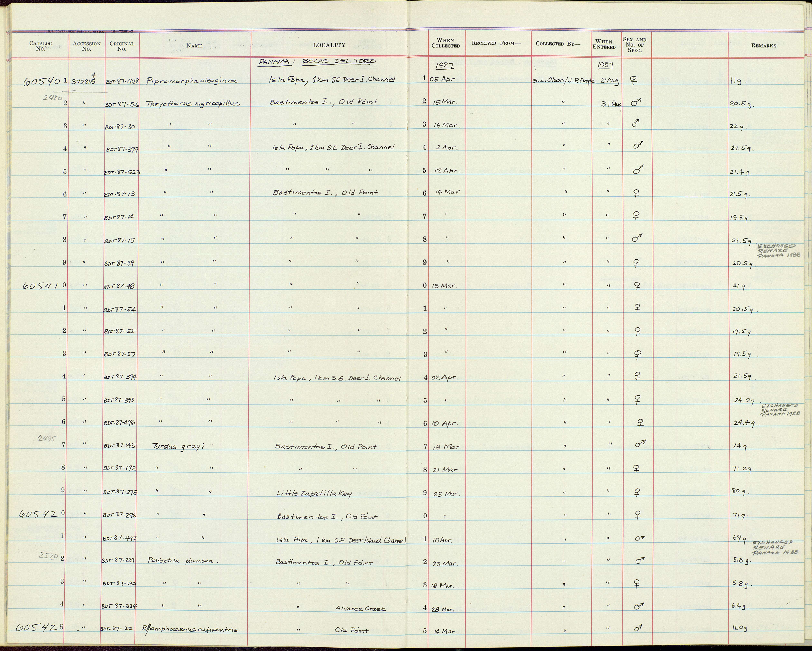Click the 'Collected By—' column header
The image size is (812, 651).
click(x=558, y=43)
